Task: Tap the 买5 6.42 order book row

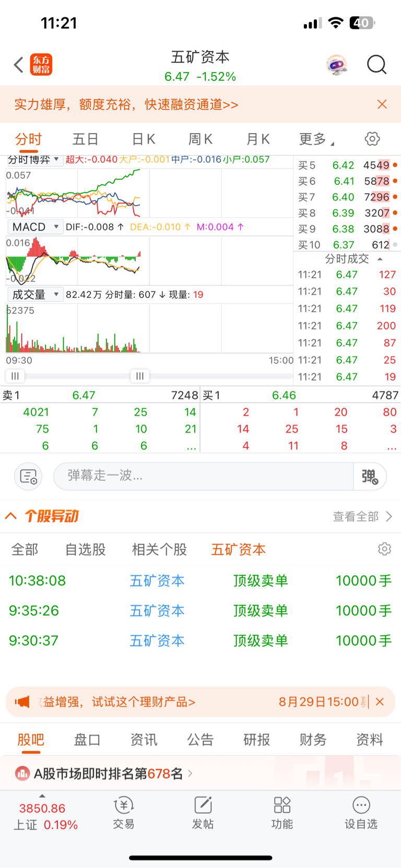Action: coord(347,165)
